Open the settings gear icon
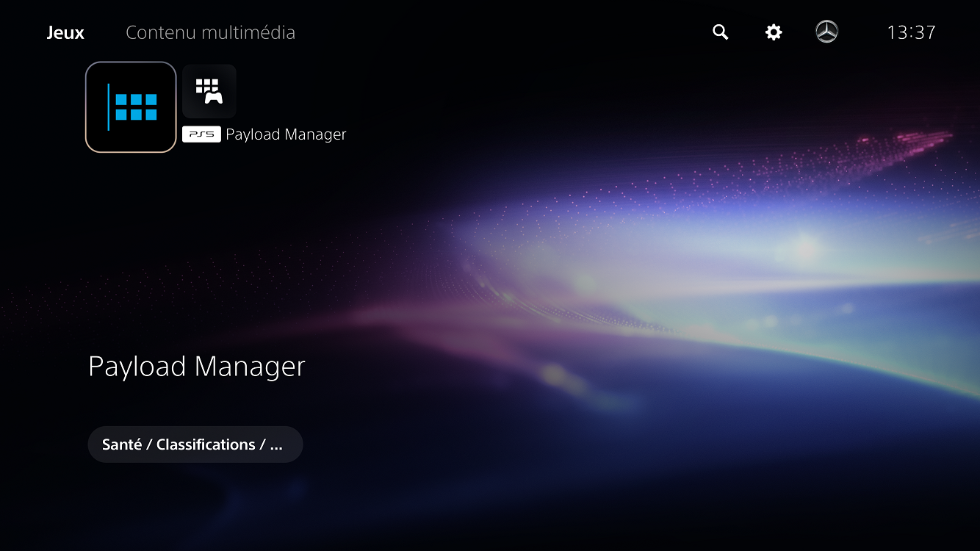Viewport: 980px width, 551px height. (774, 32)
